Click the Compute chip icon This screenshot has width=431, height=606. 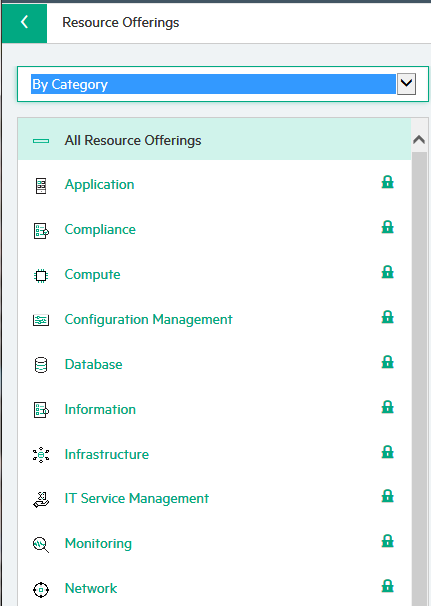click(41, 276)
